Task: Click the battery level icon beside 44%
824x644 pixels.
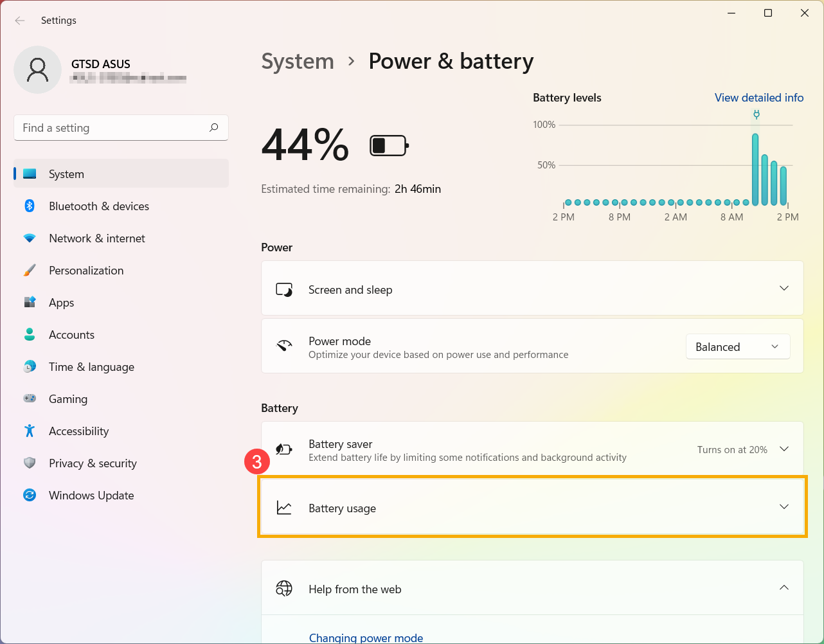Action: (390, 146)
